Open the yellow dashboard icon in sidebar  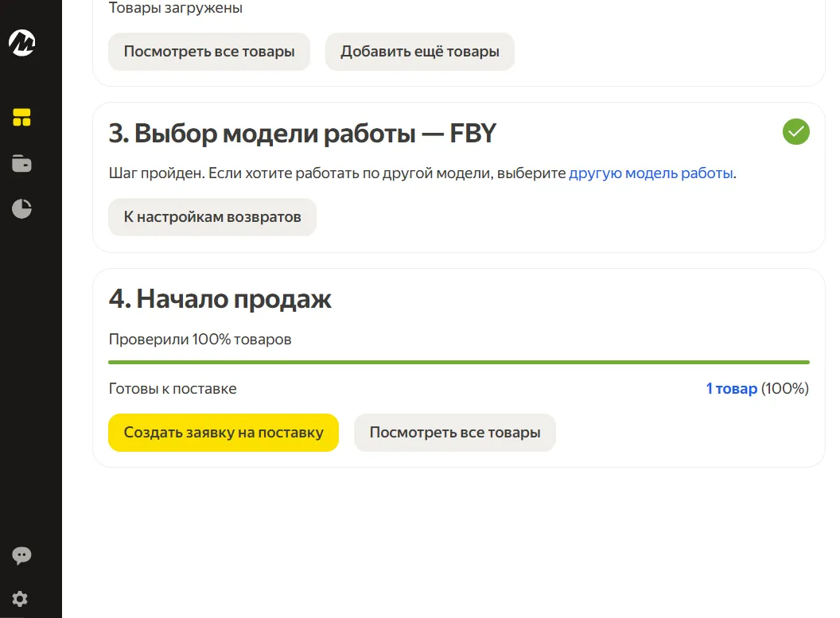(21, 118)
